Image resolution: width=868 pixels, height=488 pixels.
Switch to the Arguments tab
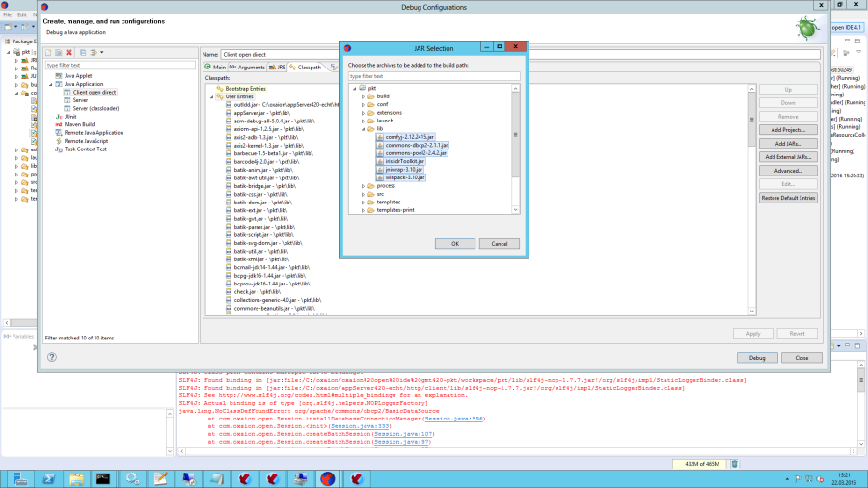tap(247, 67)
